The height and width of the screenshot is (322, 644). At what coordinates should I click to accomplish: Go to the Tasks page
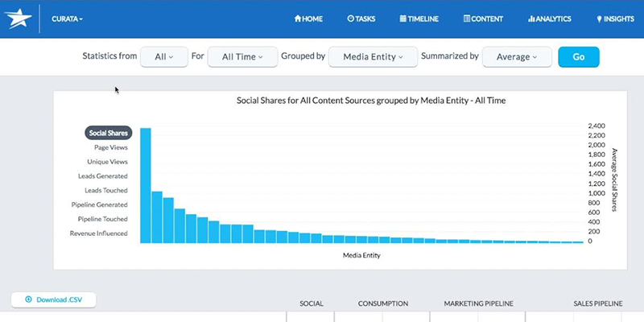coord(361,19)
